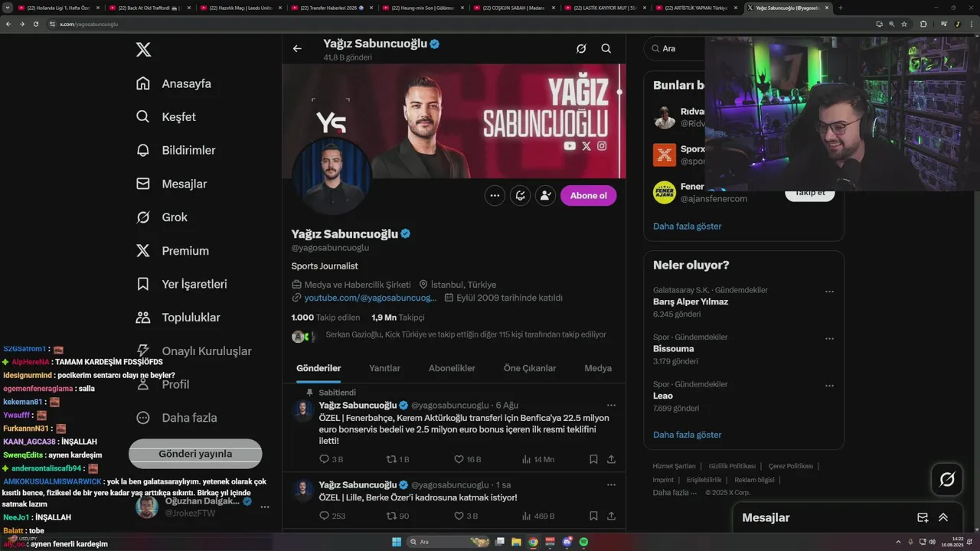Share the Berke Özer post
Image resolution: width=980 pixels, height=551 pixels.
point(611,516)
